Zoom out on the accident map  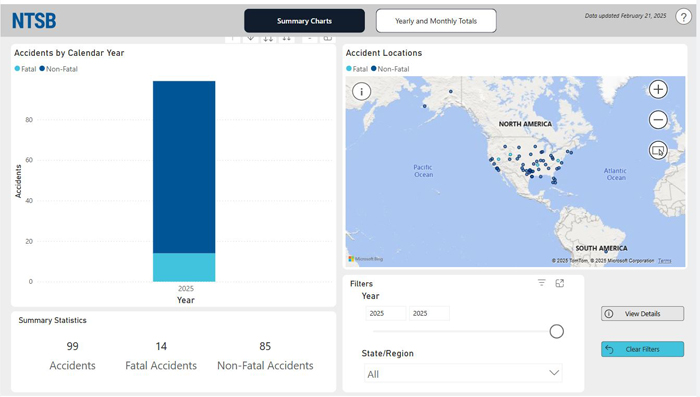(x=658, y=120)
